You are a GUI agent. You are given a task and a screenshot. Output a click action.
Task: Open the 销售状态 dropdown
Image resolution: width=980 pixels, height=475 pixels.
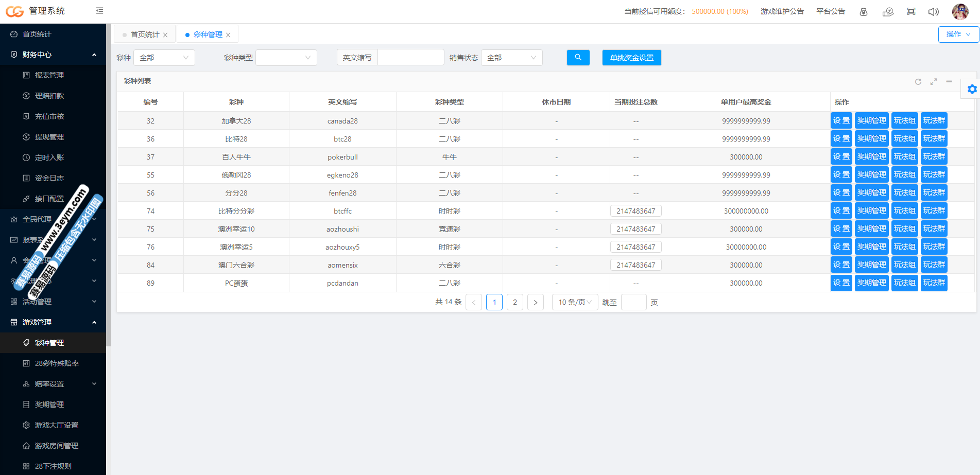tap(511, 58)
